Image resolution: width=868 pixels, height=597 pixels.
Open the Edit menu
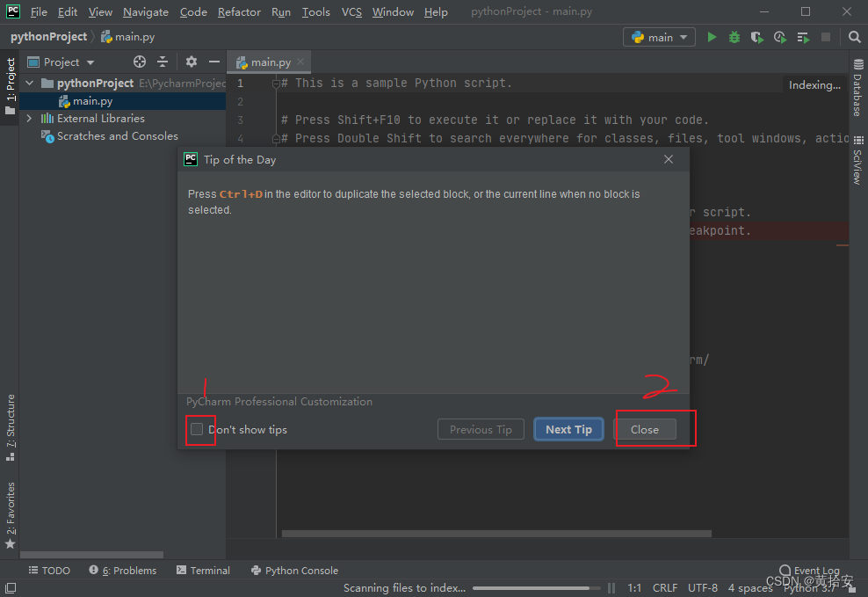point(68,11)
